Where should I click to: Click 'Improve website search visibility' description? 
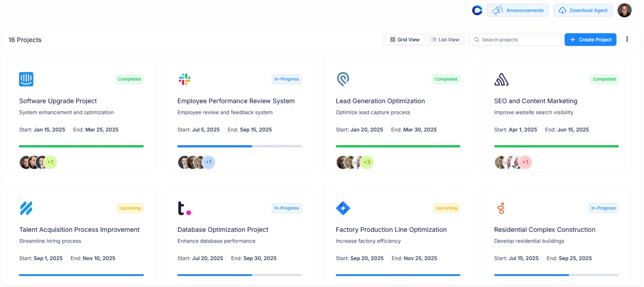(x=534, y=113)
